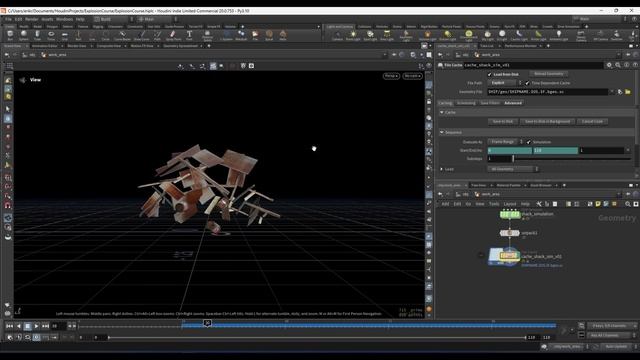The width and height of the screenshot is (640, 360).
Task: Expand the Load section
Action: click(x=442, y=169)
